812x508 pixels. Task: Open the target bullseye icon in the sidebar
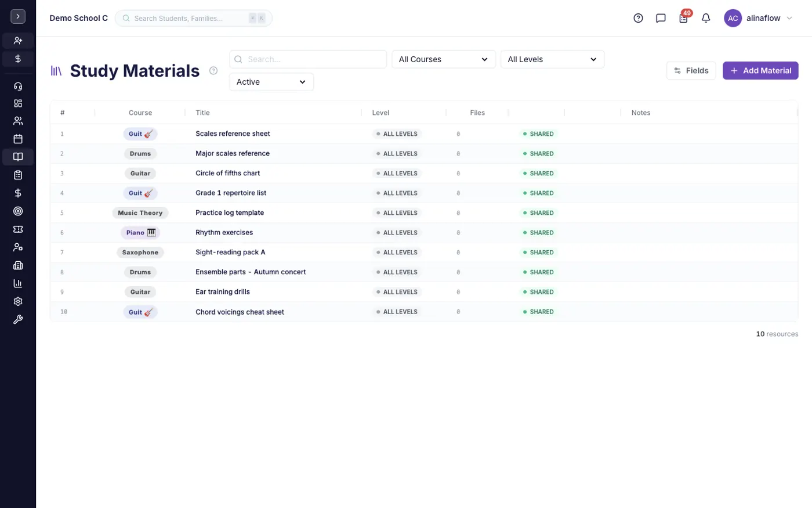18,211
